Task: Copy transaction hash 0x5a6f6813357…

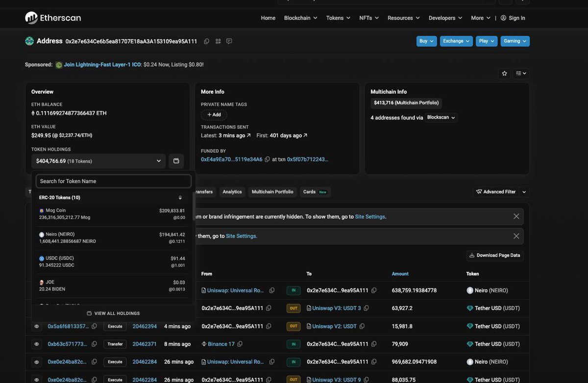Action: (x=94, y=326)
